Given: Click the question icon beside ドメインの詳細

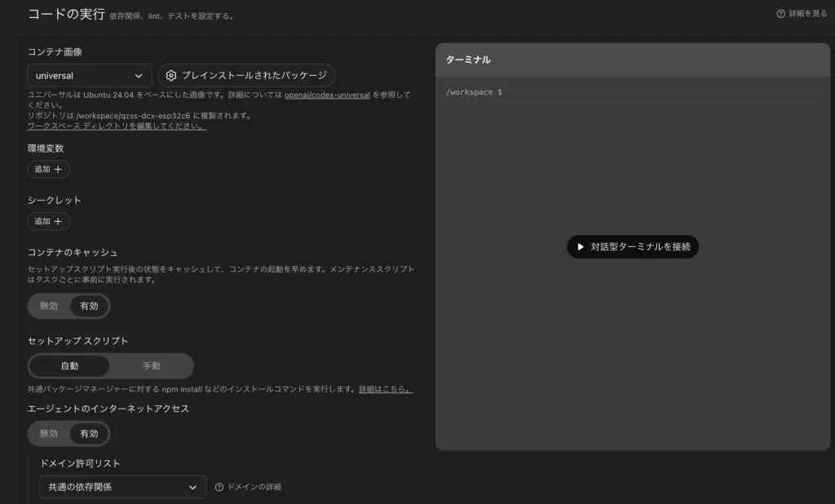Looking at the screenshot, I should click(x=219, y=487).
